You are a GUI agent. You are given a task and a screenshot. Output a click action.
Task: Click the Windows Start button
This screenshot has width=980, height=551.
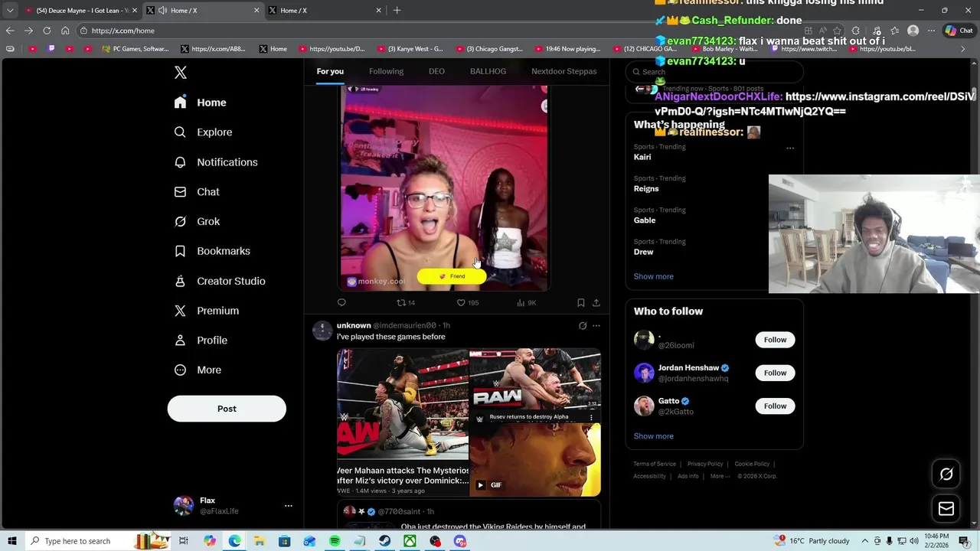pyautogui.click(x=12, y=541)
